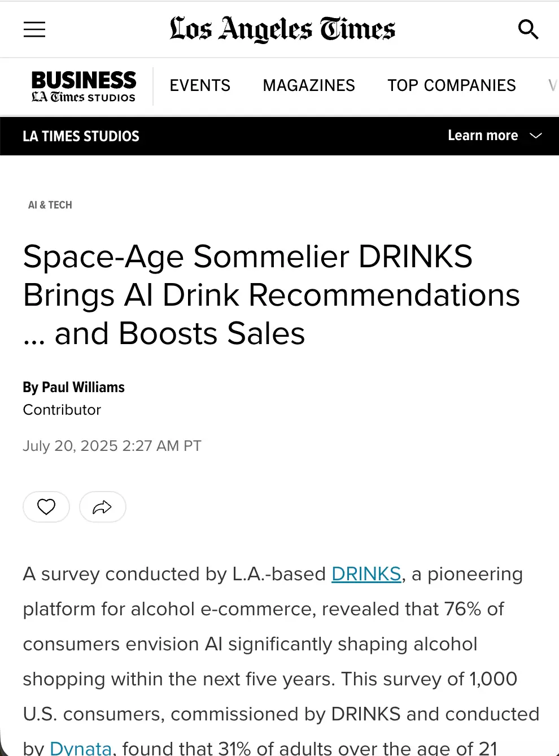Click the article headline text
The width and height of the screenshot is (559, 756).
(x=271, y=294)
